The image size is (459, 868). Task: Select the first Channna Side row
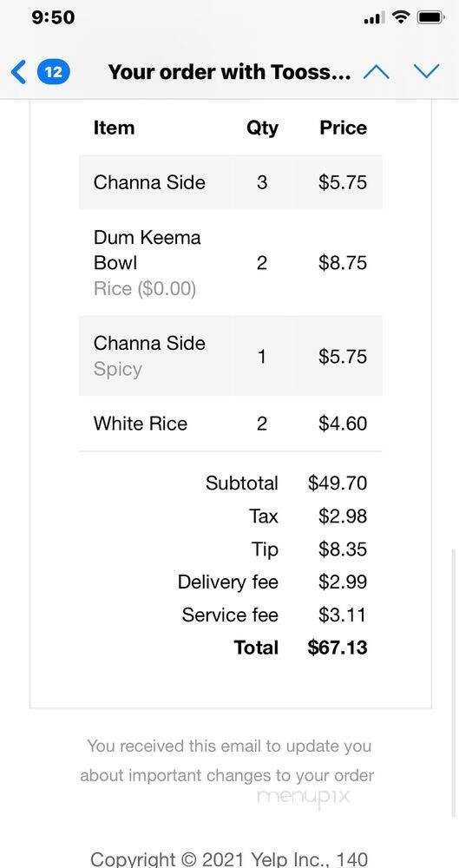[230, 182]
